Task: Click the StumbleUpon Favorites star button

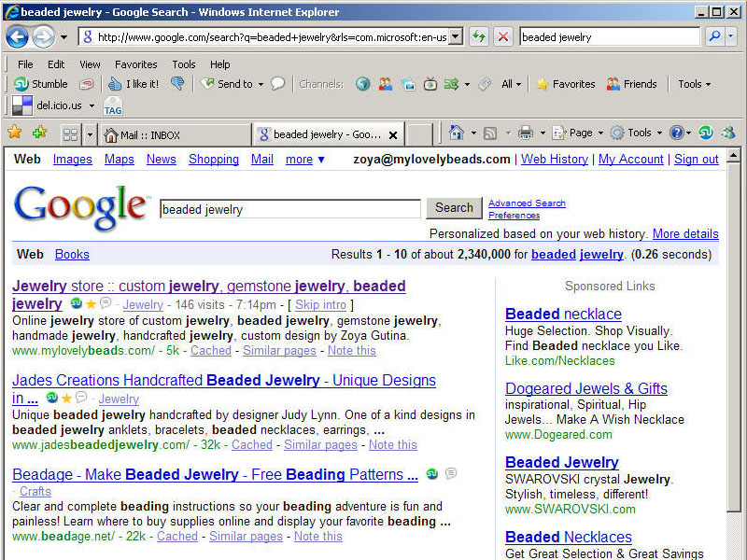Action: (566, 84)
